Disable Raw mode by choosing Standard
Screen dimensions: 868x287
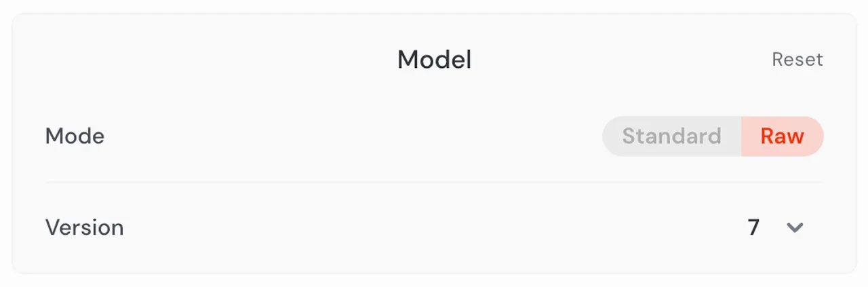[671, 136]
